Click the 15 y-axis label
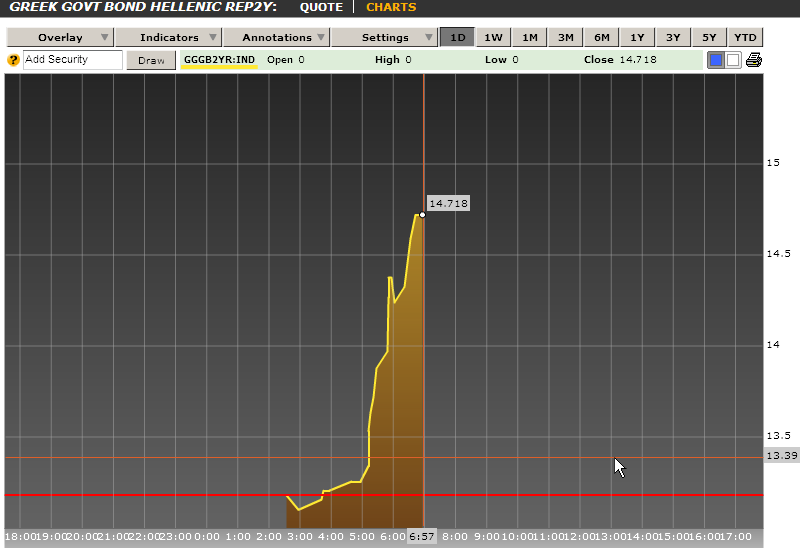The width and height of the screenshot is (800, 550). coord(773,163)
